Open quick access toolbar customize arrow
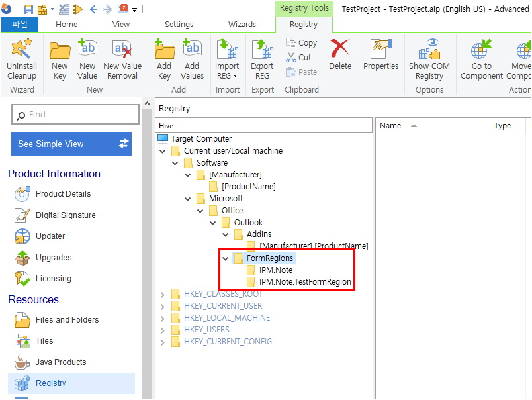 pos(135,10)
